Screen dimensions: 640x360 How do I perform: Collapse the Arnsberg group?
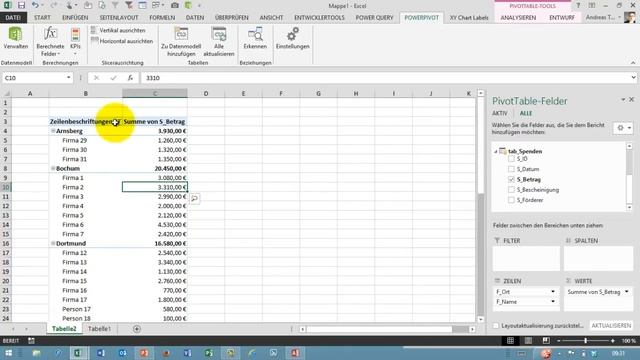(53, 131)
